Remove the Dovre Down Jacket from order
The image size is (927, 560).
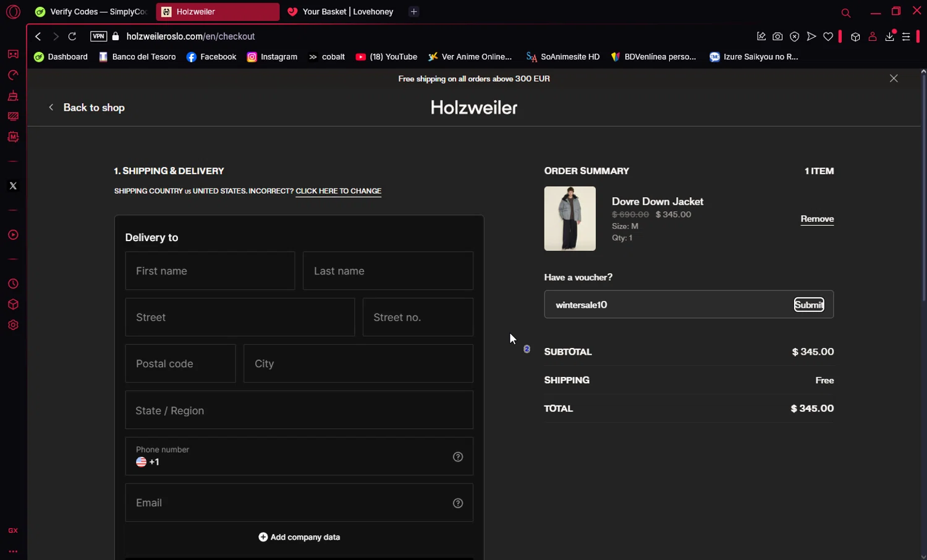(817, 219)
